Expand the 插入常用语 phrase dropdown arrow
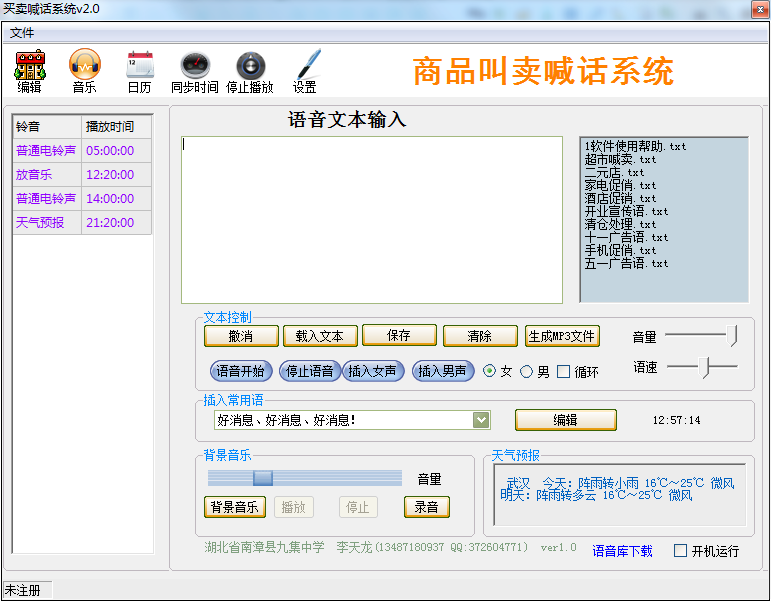Viewport: 771px width, 602px height. [x=481, y=420]
